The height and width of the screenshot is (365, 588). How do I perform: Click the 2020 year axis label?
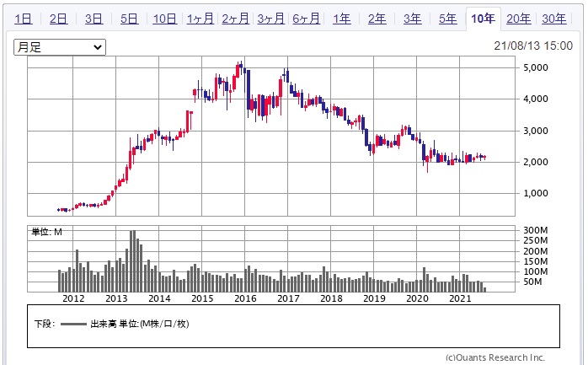tap(417, 298)
